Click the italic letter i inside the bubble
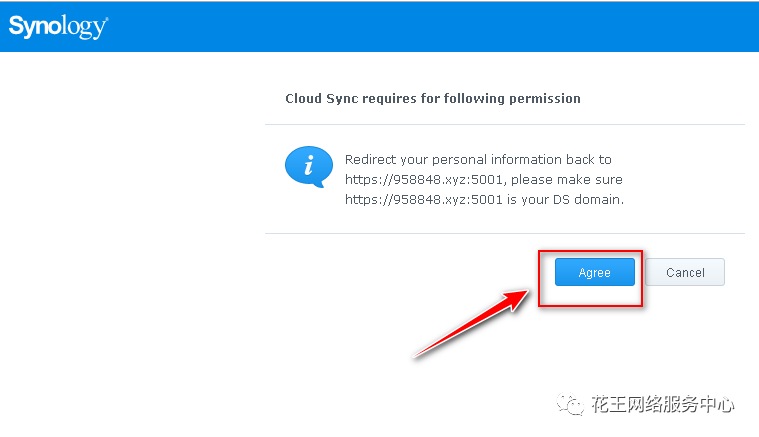This screenshot has width=759, height=437. pos(308,165)
